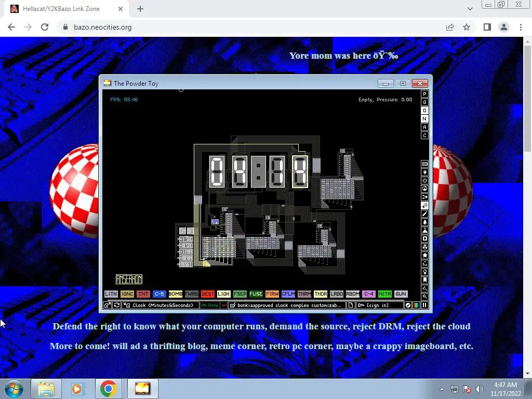Image resolution: width=532 pixels, height=399 pixels.
Task: Open element search magnifier icon
Action: (x=424, y=297)
